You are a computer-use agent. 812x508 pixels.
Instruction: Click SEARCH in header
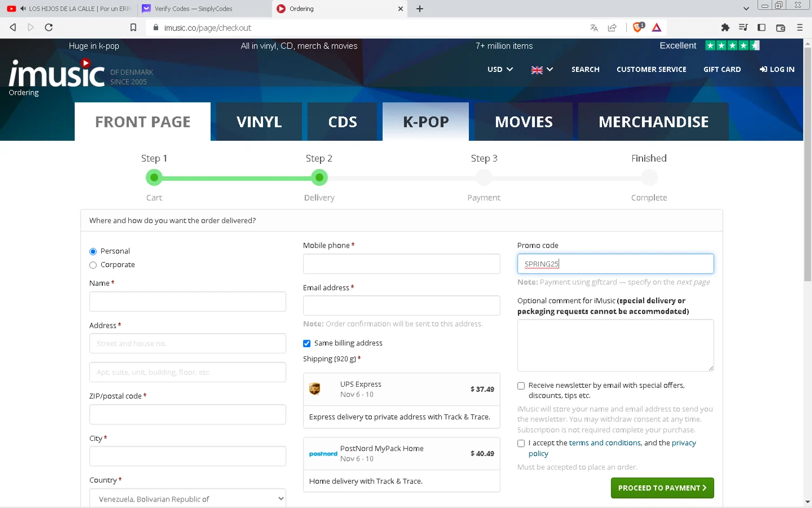(x=585, y=69)
